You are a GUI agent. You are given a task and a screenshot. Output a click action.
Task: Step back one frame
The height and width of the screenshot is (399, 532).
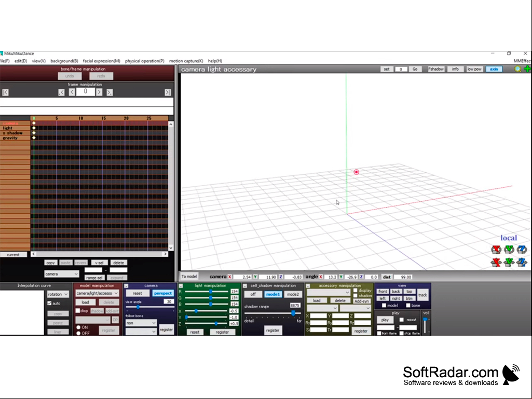pos(72,92)
